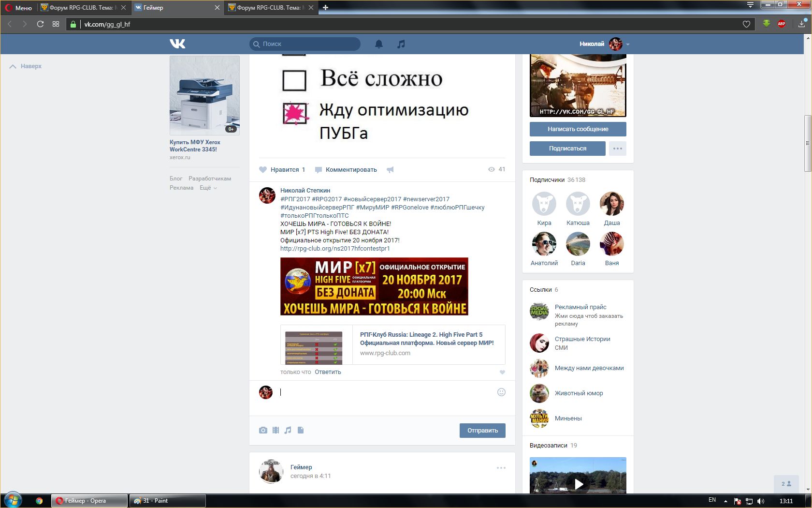The height and width of the screenshot is (508, 812).
Task: Open the Opera Меню button
Action: click(18, 8)
